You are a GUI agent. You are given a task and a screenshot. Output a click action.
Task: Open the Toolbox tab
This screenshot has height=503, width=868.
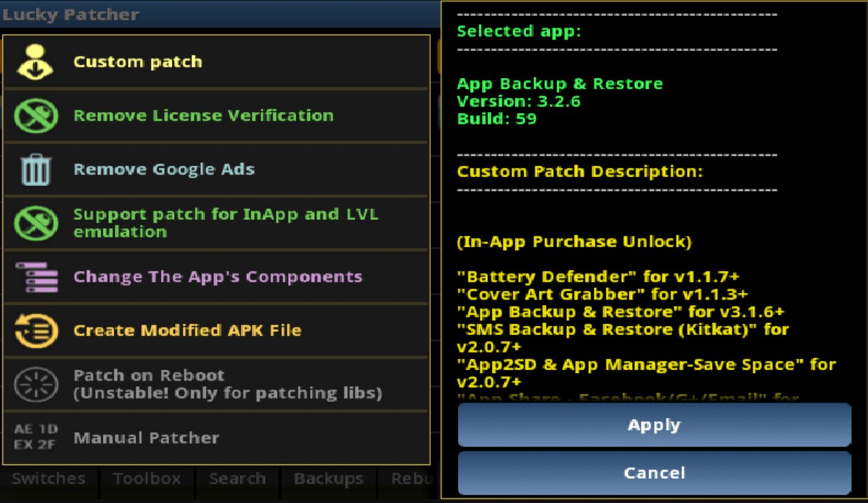pos(147,479)
